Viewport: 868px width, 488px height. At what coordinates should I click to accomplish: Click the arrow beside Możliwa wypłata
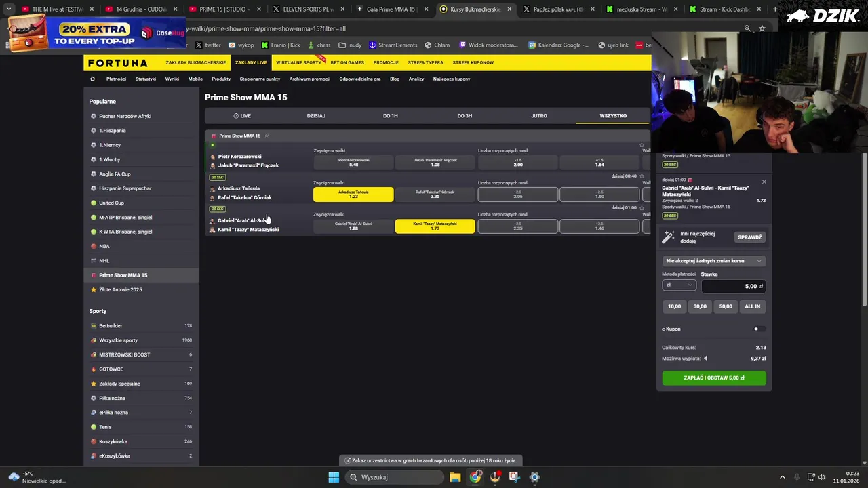pyautogui.click(x=705, y=359)
